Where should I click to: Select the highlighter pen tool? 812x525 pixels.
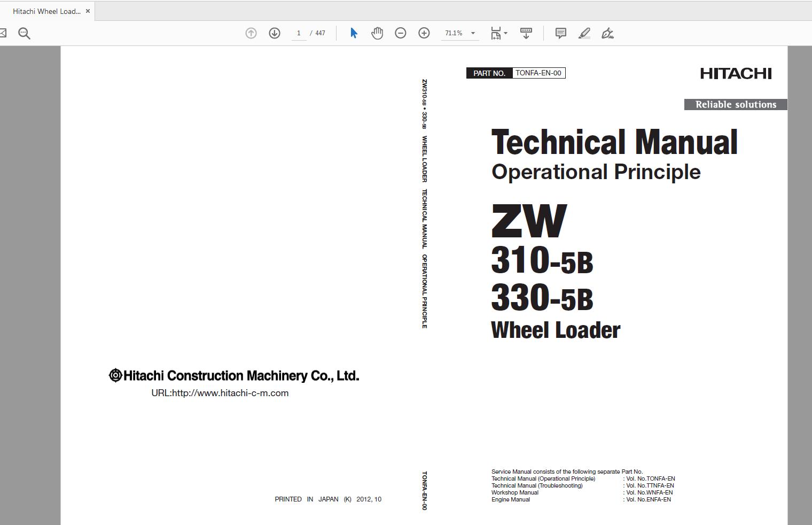click(x=584, y=33)
